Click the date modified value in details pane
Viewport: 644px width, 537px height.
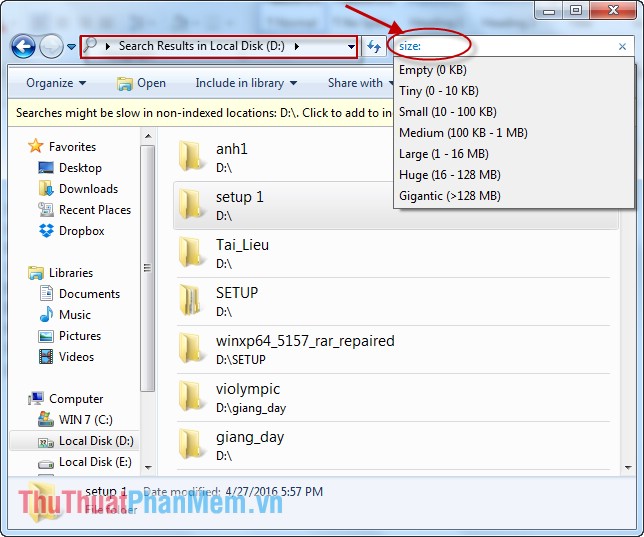point(274,491)
